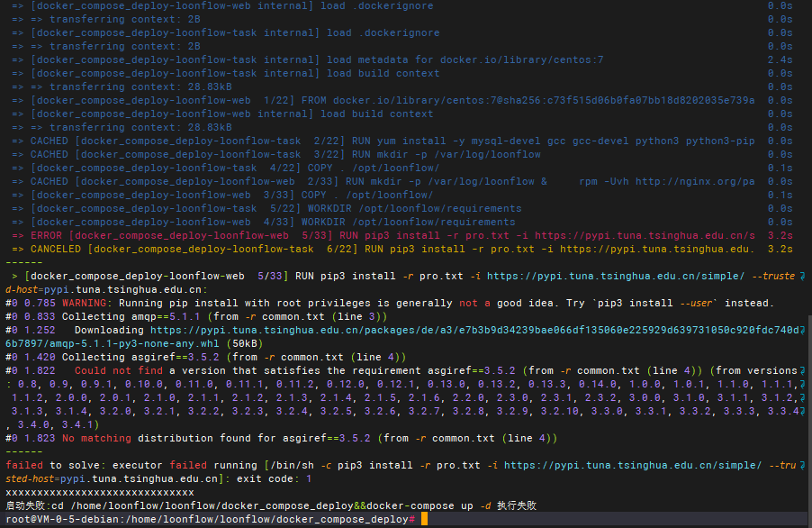Click 'loonflow-web internal] load build context' line
This screenshot has width=812, height=528.
[x=401, y=114]
